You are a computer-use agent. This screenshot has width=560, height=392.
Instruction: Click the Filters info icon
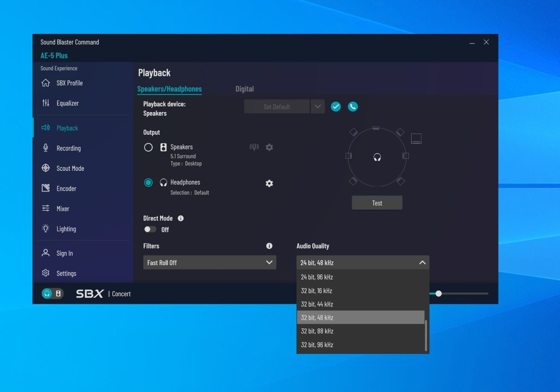(269, 246)
